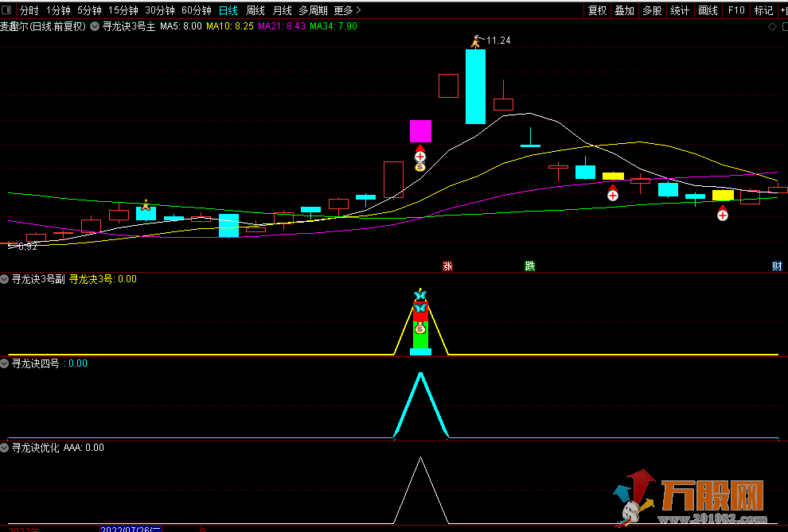The height and width of the screenshot is (532, 788).
Task: Click the 画线 drawing tools button
Action: [x=708, y=10]
